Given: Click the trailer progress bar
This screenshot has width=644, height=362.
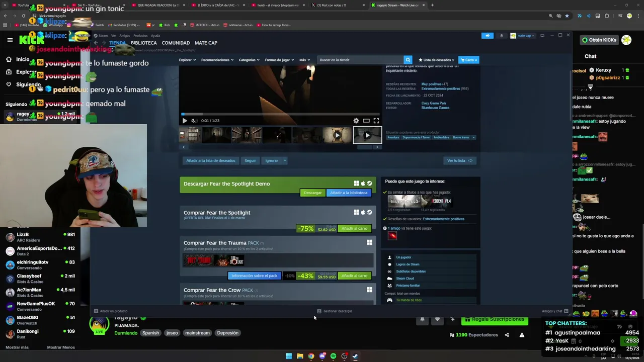Looking at the screenshot, I should 280,115.
